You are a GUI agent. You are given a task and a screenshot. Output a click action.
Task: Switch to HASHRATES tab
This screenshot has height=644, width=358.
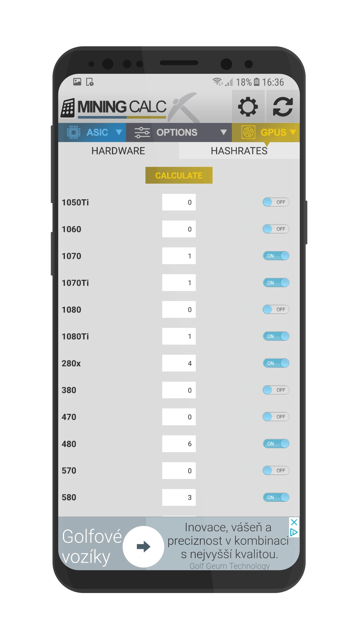(239, 152)
